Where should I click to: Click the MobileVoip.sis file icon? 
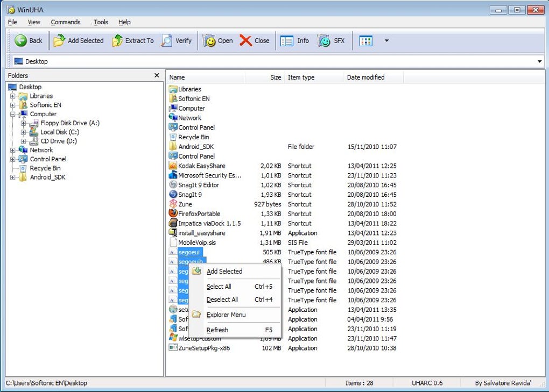[173, 243]
